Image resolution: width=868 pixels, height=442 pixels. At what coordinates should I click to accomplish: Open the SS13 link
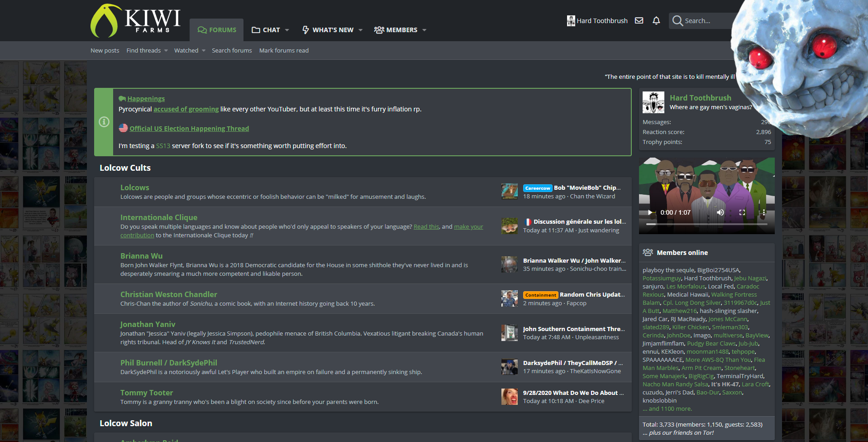click(x=163, y=146)
